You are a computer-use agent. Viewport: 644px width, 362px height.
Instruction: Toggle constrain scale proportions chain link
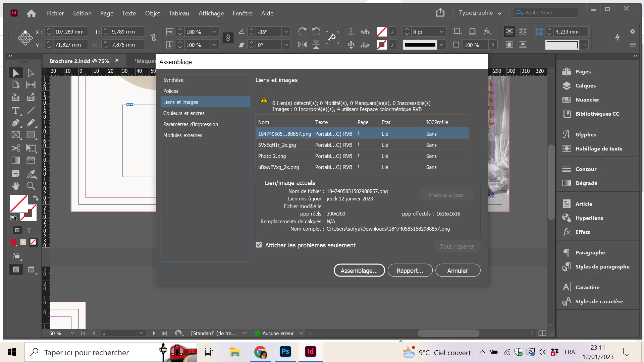tap(228, 38)
